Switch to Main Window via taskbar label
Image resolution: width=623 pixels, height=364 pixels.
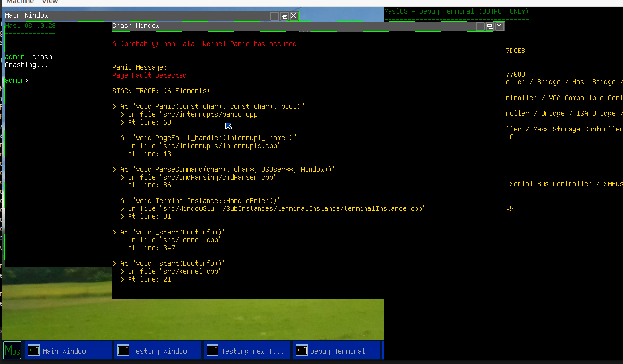pyautogui.click(x=64, y=351)
